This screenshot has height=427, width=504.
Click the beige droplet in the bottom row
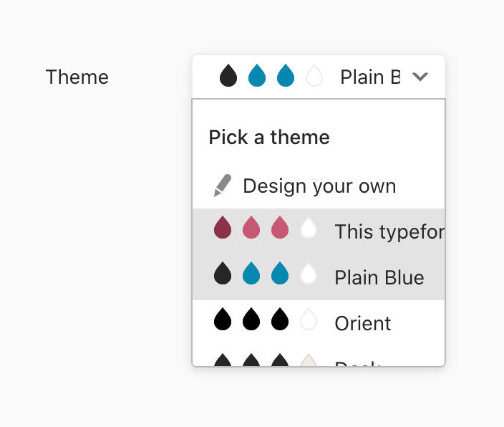309,361
